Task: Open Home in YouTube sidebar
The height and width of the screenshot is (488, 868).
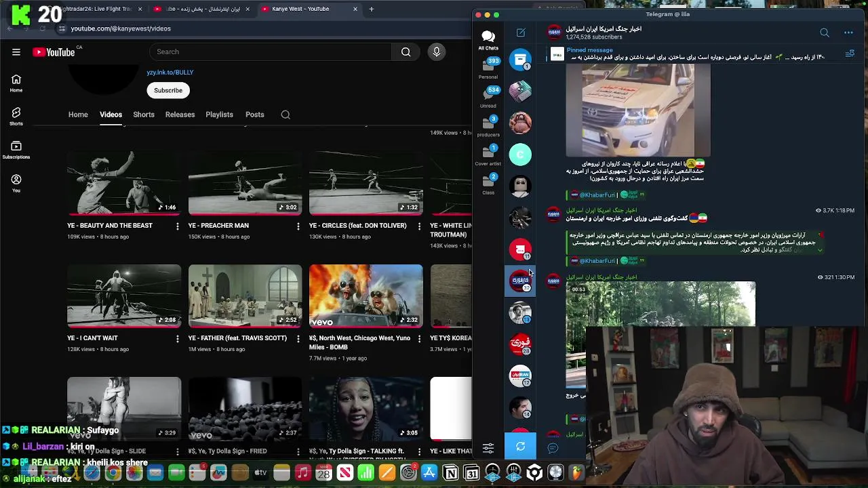Action: 16,83
